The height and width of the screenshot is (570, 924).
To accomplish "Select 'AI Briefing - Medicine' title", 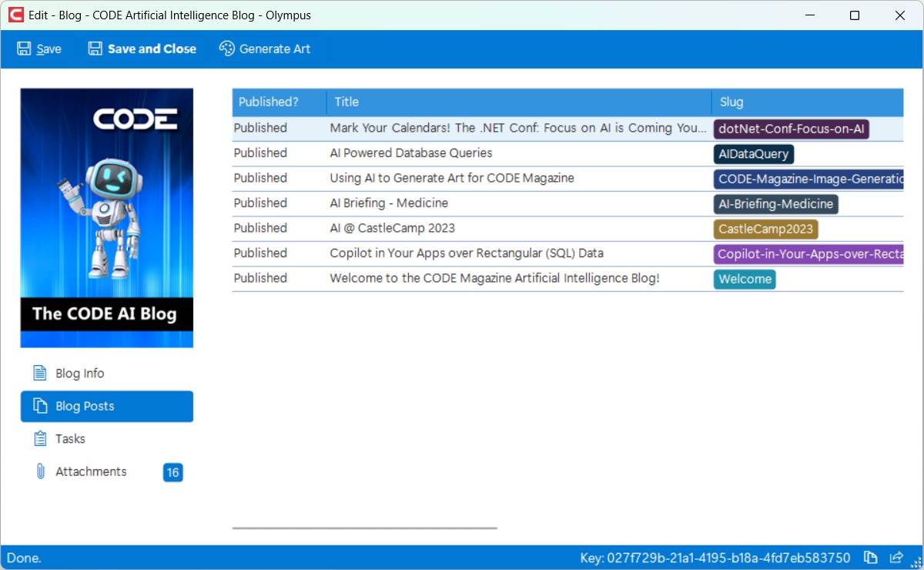I will (x=389, y=203).
